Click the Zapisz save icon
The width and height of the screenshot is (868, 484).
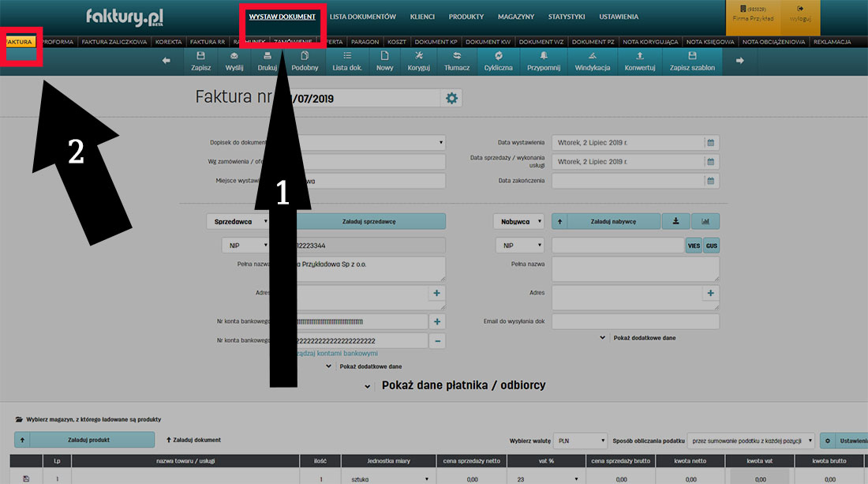pyautogui.click(x=200, y=60)
